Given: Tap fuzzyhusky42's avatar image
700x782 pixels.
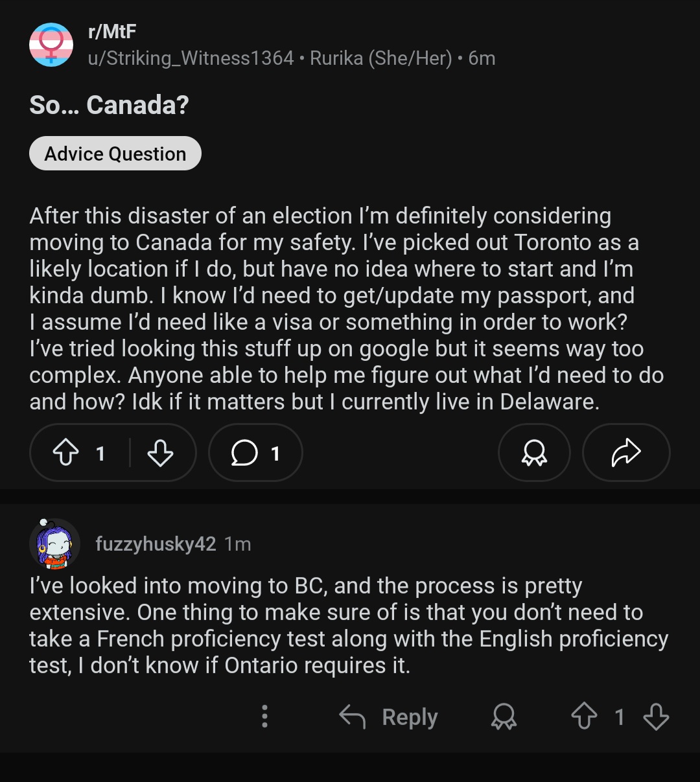Looking at the screenshot, I should point(54,544).
